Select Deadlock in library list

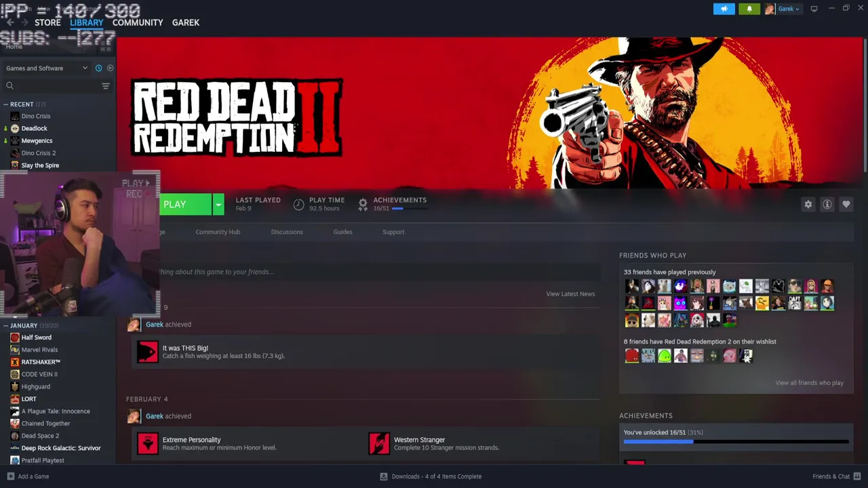pyautogui.click(x=34, y=128)
